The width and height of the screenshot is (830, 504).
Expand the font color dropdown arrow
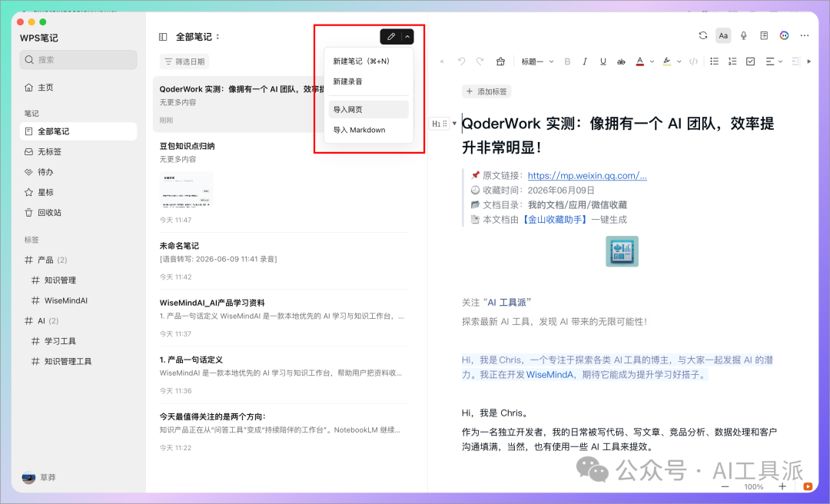(652, 61)
